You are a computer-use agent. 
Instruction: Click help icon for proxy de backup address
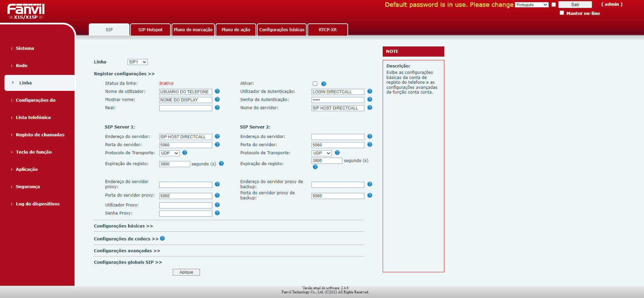pyautogui.click(x=370, y=184)
